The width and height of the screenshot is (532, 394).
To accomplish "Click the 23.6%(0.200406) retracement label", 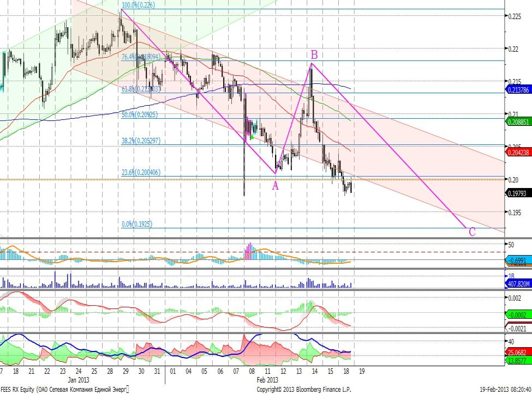I will (x=141, y=173).
